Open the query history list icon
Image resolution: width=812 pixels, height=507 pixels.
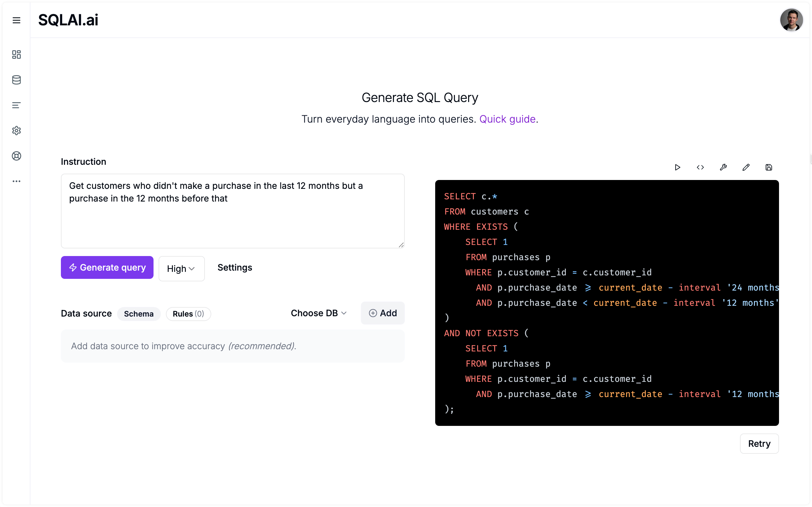coord(16,105)
